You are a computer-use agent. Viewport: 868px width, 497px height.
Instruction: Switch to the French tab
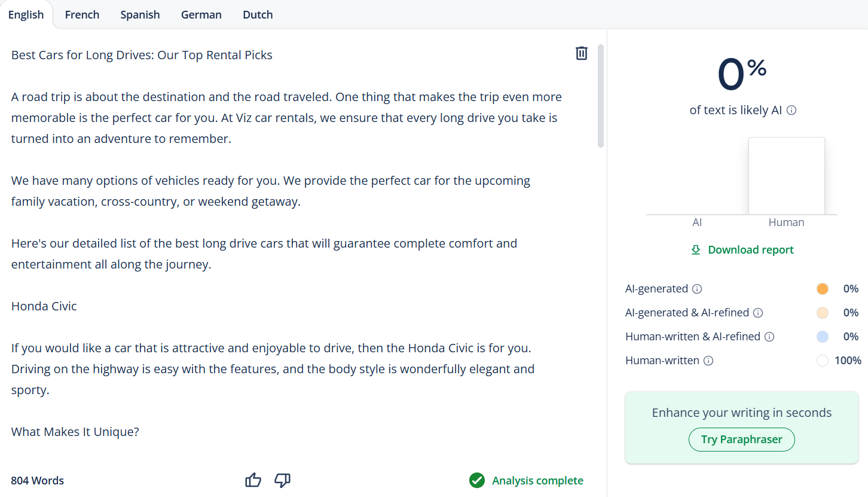82,15
